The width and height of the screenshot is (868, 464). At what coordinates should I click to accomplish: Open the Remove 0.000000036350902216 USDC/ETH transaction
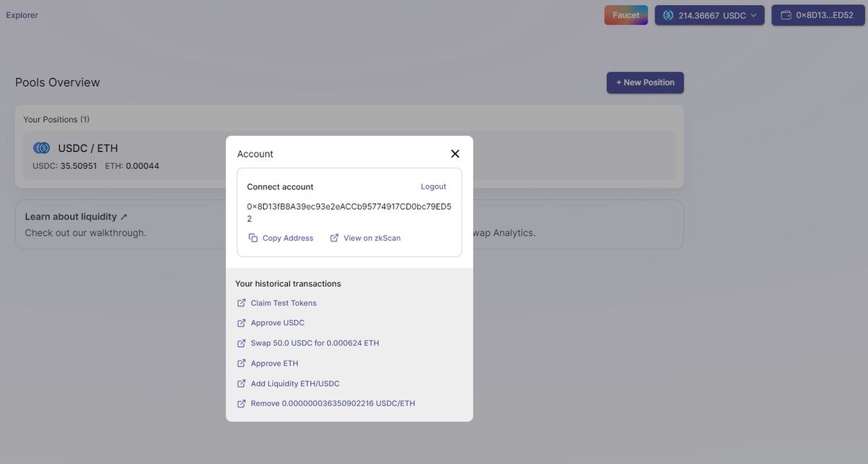(333, 403)
